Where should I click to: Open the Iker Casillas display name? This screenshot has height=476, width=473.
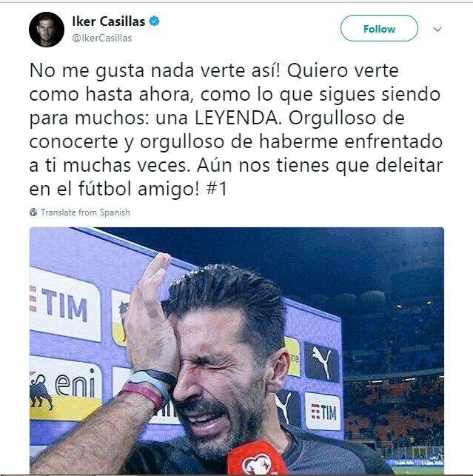tap(108, 21)
